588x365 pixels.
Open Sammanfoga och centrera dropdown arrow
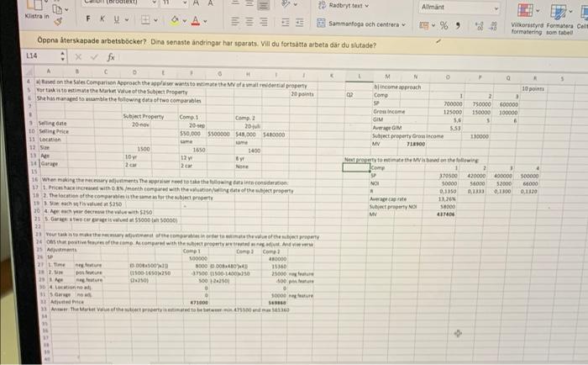coord(404,24)
